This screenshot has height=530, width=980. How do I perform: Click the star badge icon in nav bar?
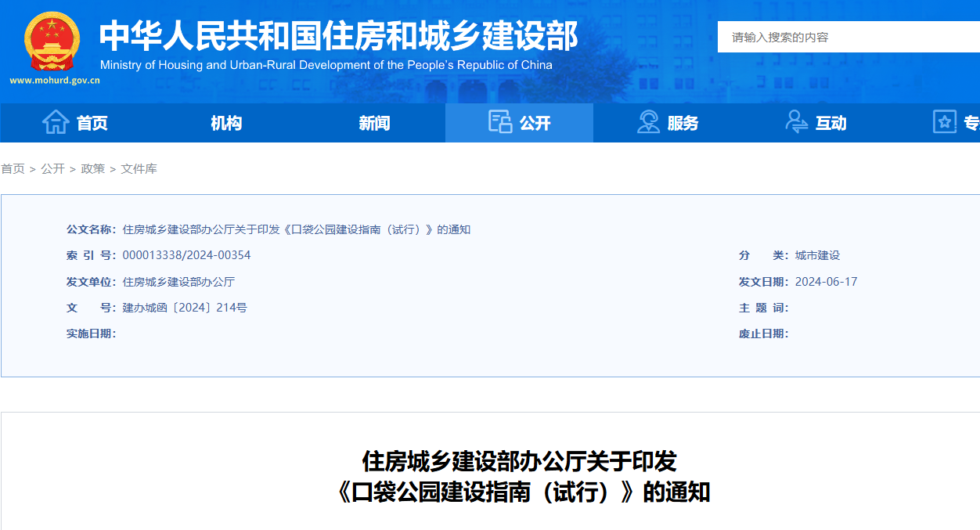click(945, 122)
